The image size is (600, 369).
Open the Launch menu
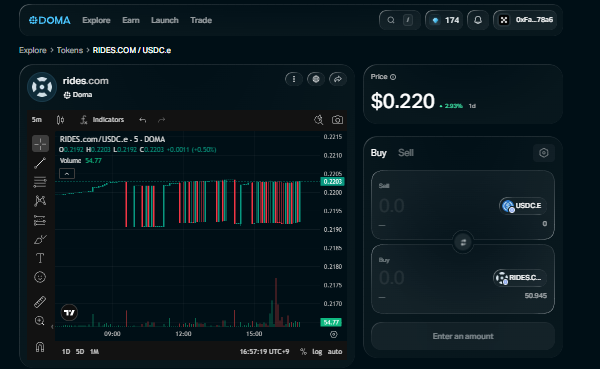coord(165,20)
